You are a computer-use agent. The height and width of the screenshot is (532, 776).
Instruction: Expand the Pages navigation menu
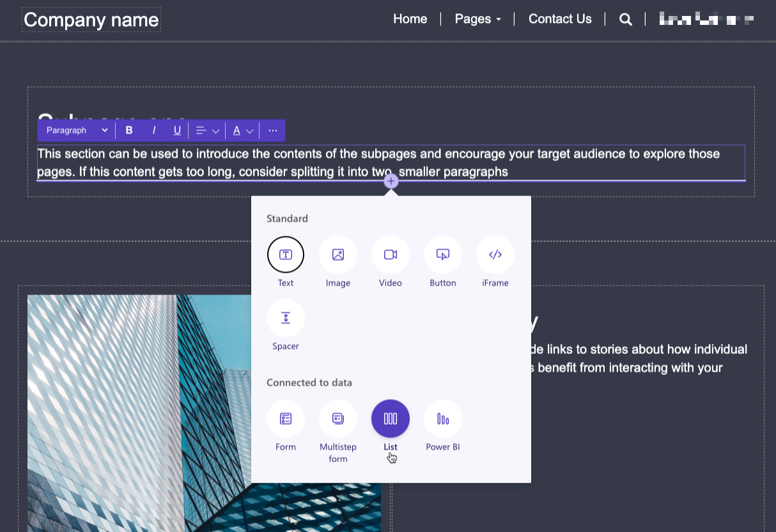tap(477, 19)
